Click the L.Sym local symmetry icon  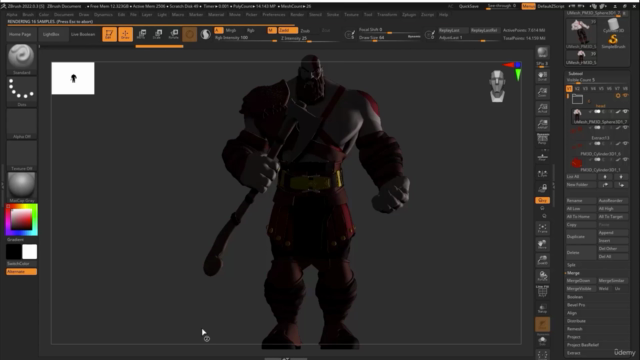click(x=542, y=173)
